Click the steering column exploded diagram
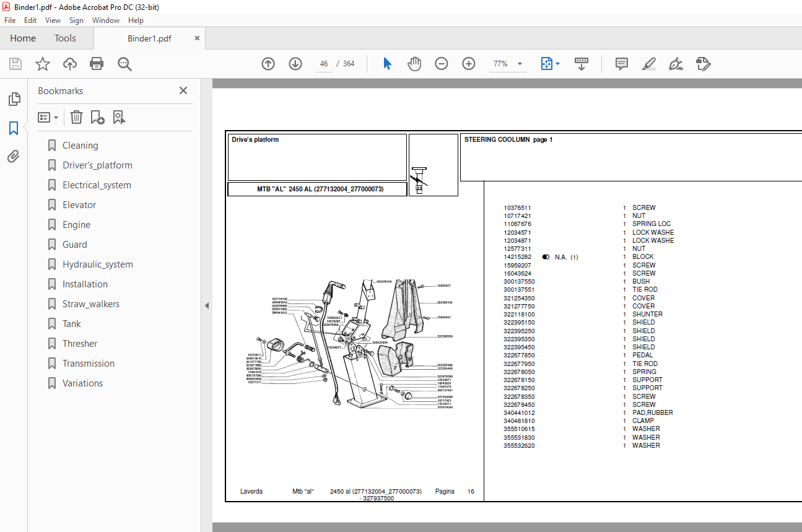The width and height of the screenshot is (802, 532). (350, 345)
